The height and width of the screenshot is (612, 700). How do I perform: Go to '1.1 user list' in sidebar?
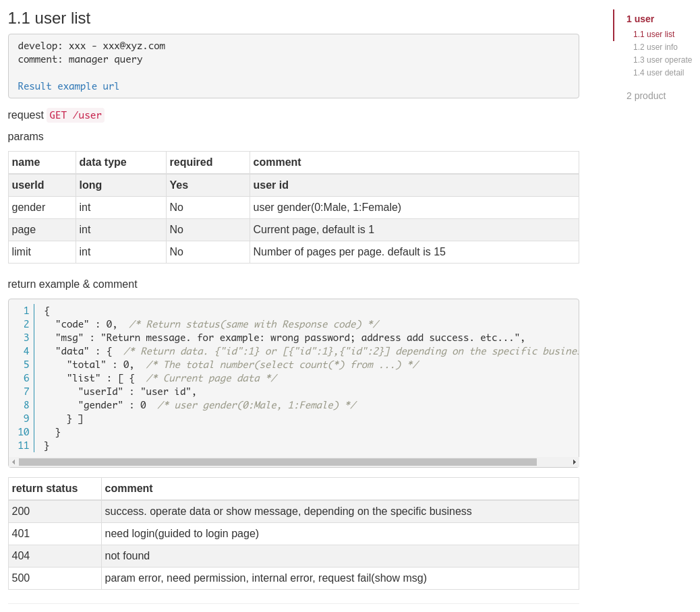(653, 34)
